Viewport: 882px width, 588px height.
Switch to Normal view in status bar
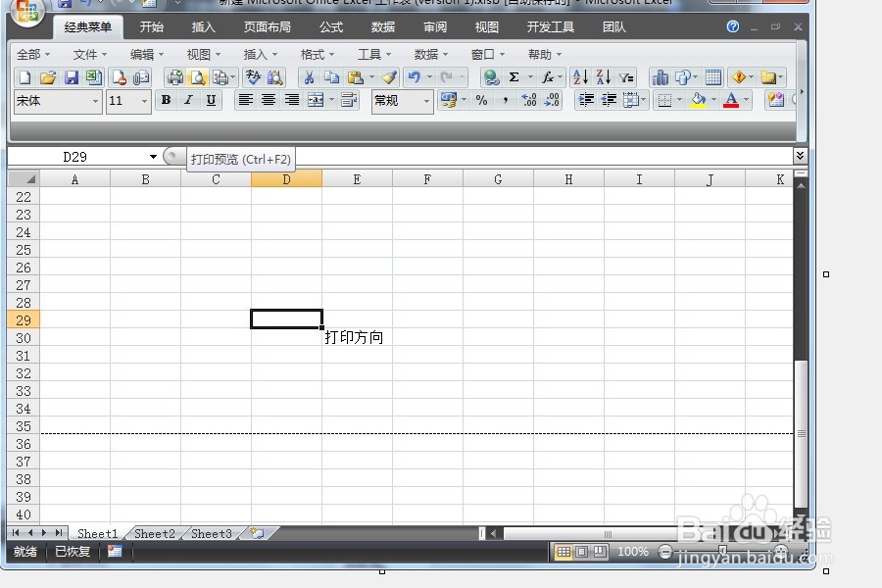pos(563,552)
